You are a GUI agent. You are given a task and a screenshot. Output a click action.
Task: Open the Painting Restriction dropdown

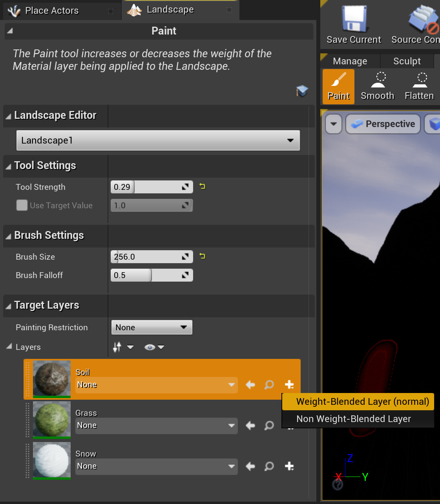(x=152, y=327)
